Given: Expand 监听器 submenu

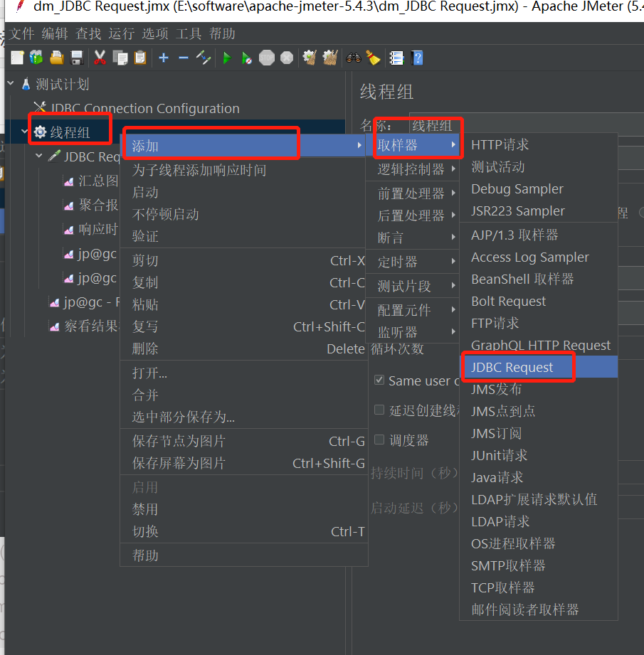Looking at the screenshot, I should (413, 333).
